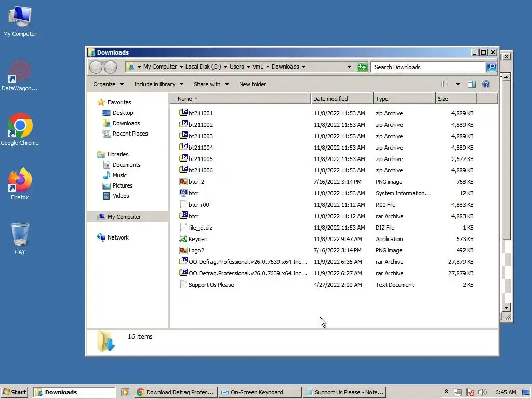Sort by the Size column header
532x399 pixels.
coord(457,99)
